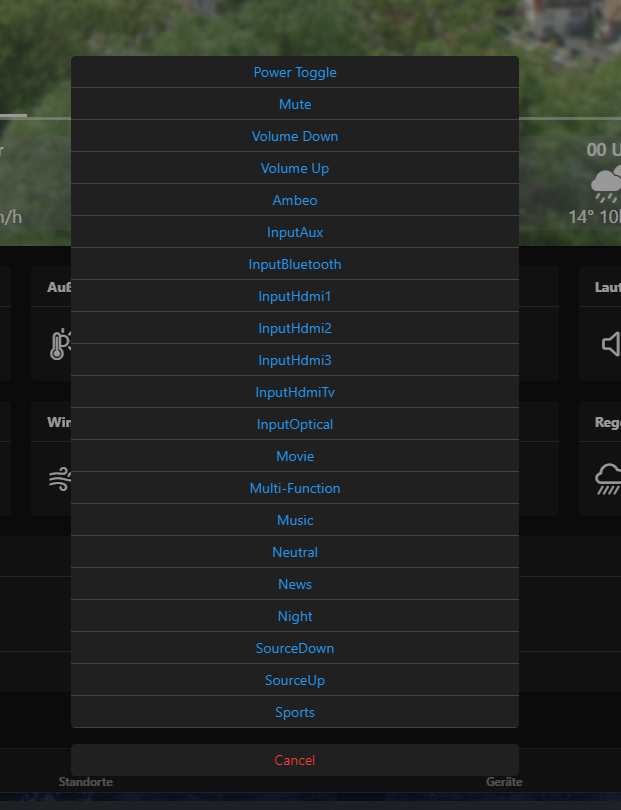The width and height of the screenshot is (621, 810).
Task: Cancel the action sheet
Action: (x=294, y=760)
